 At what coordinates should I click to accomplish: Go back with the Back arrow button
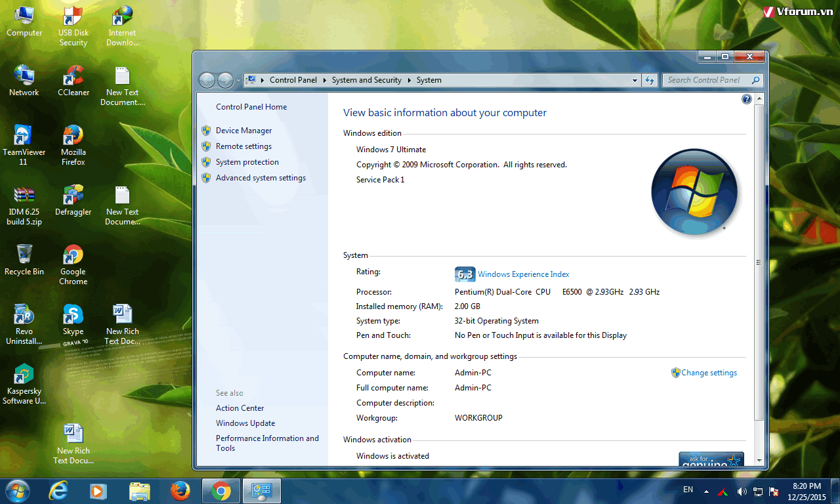click(207, 80)
